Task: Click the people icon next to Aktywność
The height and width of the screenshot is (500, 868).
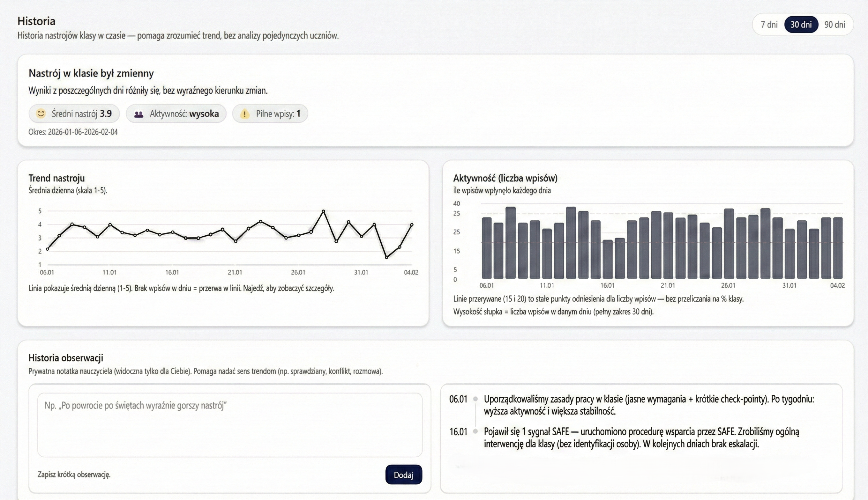Action: click(x=139, y=113)
